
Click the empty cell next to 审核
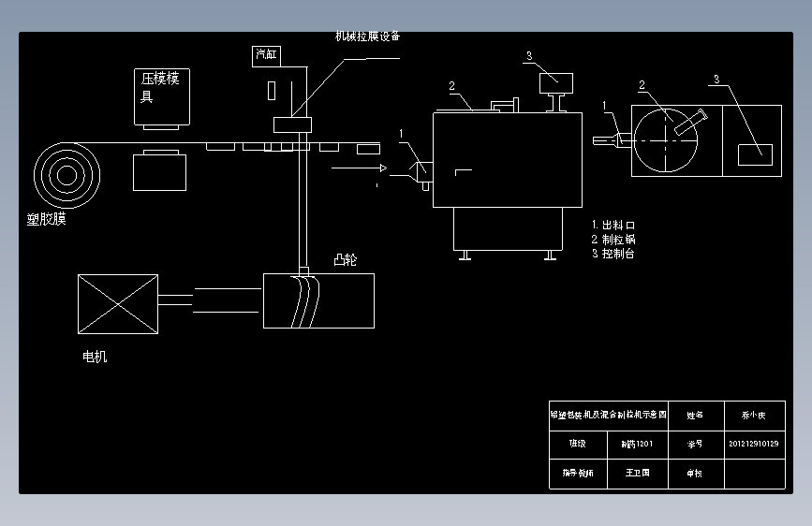click(755, 474)
